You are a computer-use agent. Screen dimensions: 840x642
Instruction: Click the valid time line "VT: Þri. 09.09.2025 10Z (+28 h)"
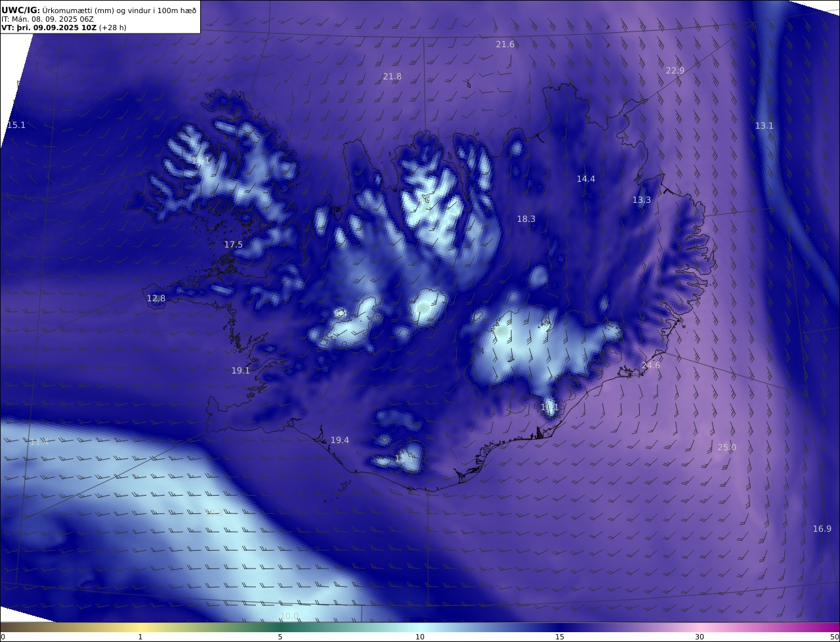(64, 28)
